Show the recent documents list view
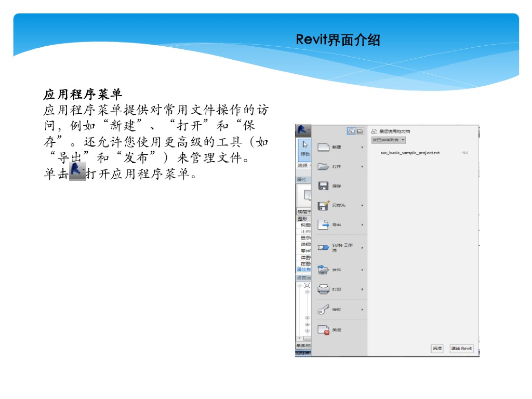 (x=352, y=131)
